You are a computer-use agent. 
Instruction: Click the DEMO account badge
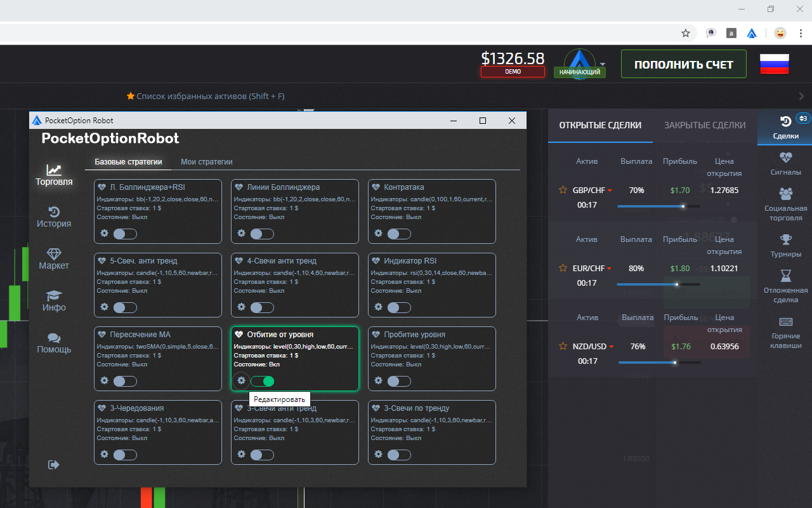pos(513,72)
